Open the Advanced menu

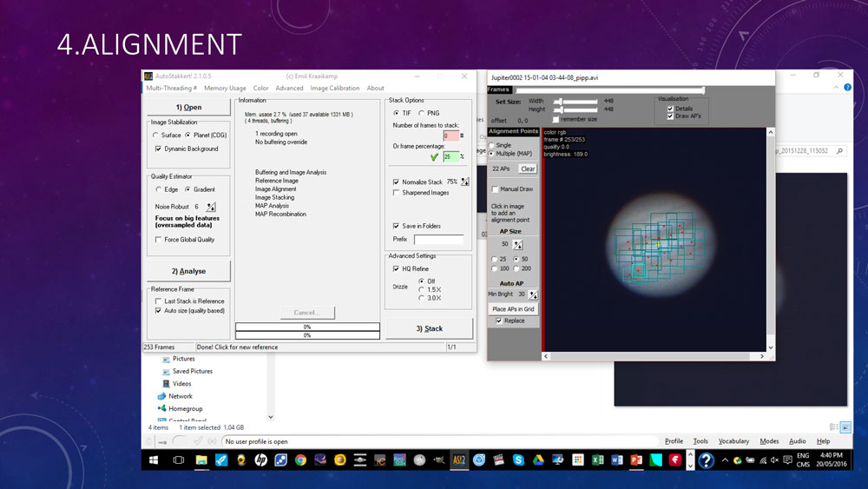pyautogui.click(x=289, y=88)
